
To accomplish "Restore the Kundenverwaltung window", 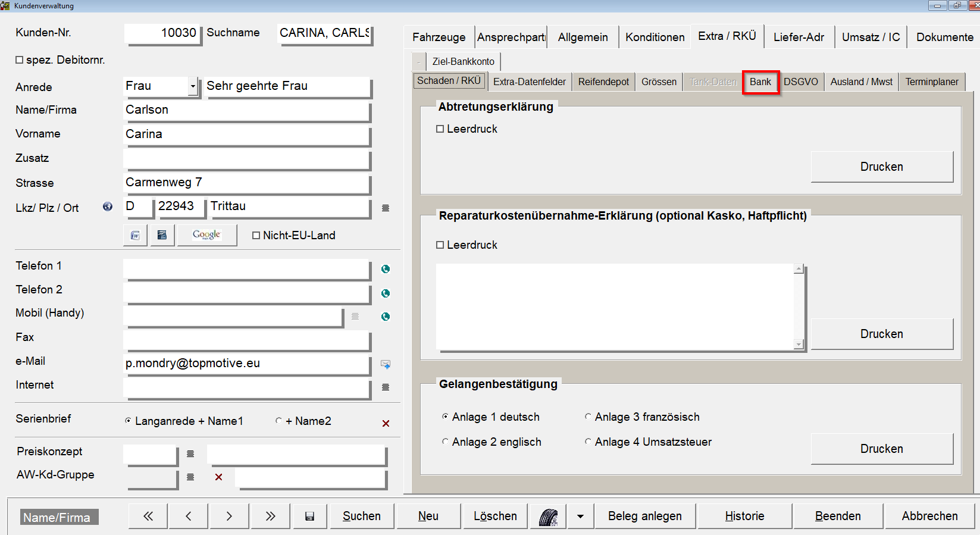I will [x=957, y=5].
